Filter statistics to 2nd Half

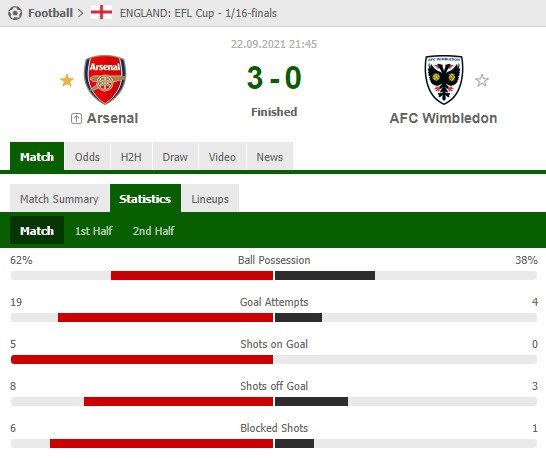[x=154, y=231]
